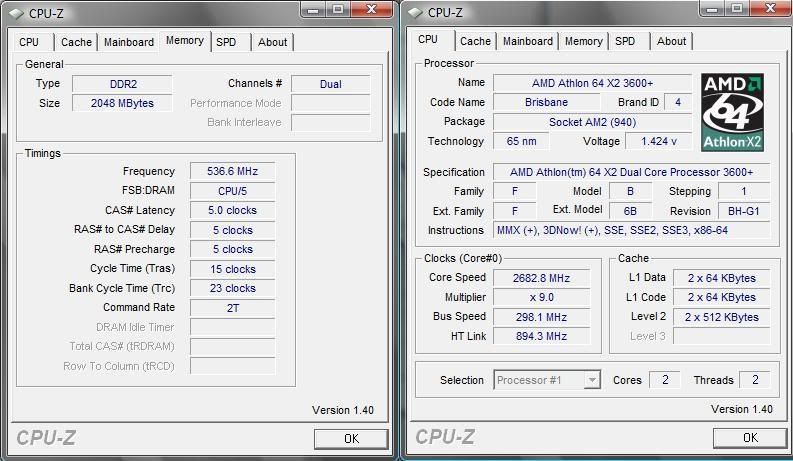The image size is (793, 461).
Task: Click the Cores value 2
Action: click(x=665, y=380)
